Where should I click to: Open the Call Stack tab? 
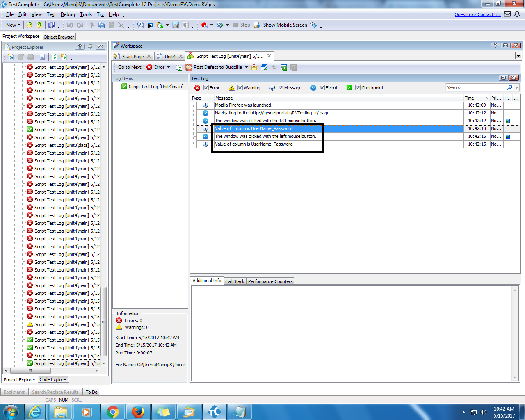click(235, 281)
